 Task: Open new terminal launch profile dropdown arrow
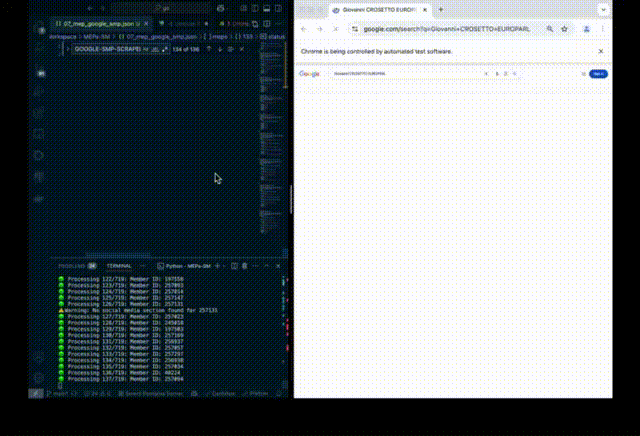[224, 266]
